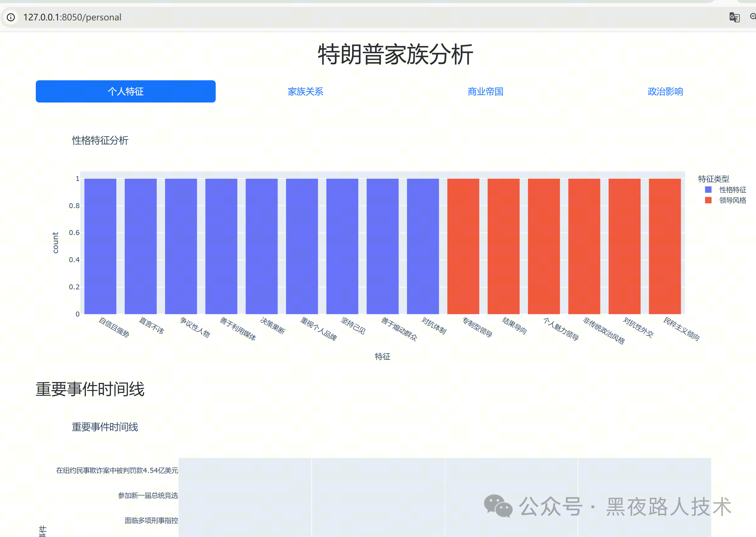
Task: Click the 民粹主义倾向 red bar
Action: click(x=664, y=246)
